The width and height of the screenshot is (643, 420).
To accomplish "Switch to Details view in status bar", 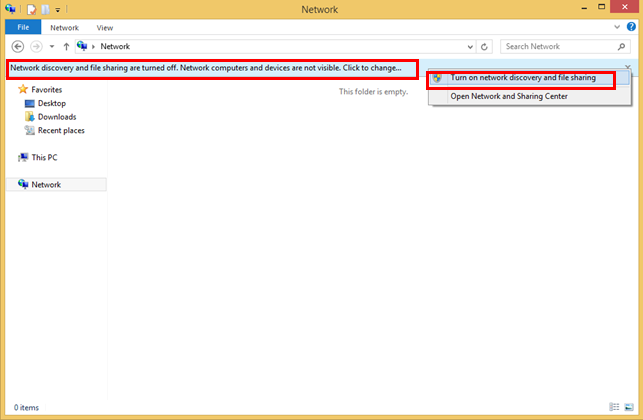I will coord(614,407).
